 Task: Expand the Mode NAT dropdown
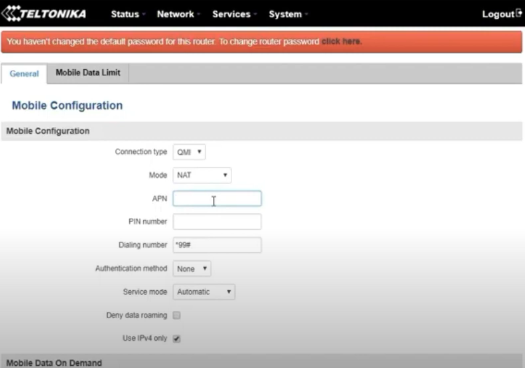coord(202,175)
